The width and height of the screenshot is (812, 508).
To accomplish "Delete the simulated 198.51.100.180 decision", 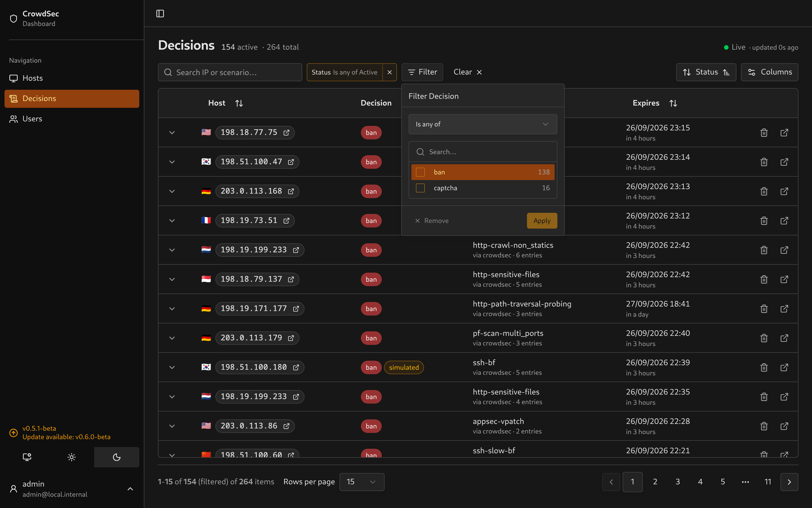I will (x=764, y=367).
